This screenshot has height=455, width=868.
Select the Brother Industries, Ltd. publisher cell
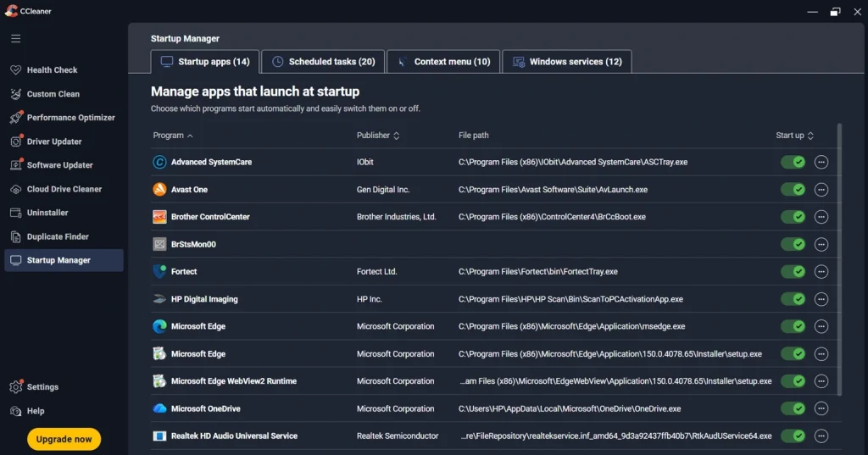(x=397, y=216)
